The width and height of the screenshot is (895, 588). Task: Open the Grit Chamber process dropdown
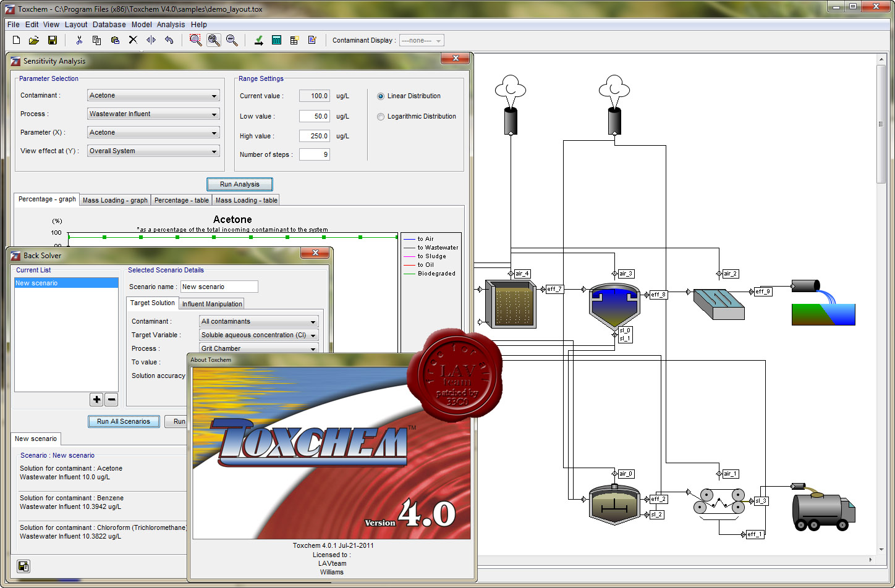coord(259,348)
